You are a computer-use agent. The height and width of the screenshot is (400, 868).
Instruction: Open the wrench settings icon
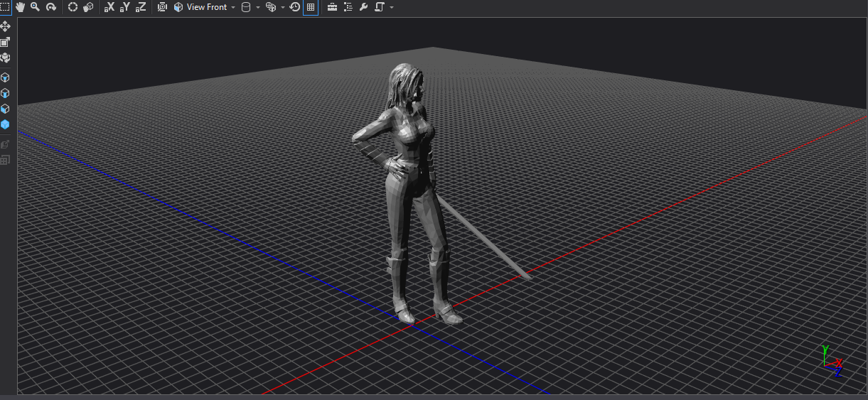coord(363,7)
